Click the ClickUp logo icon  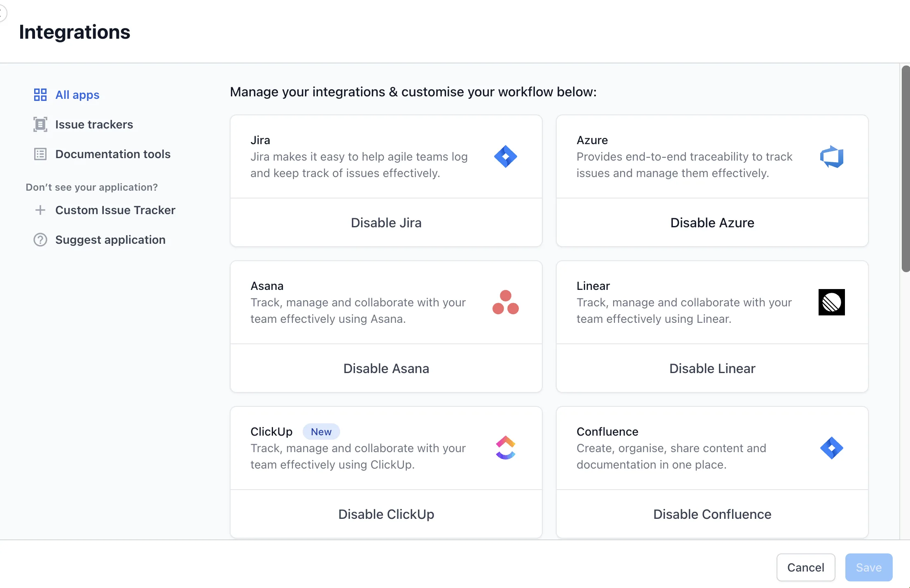click(505, 448)
